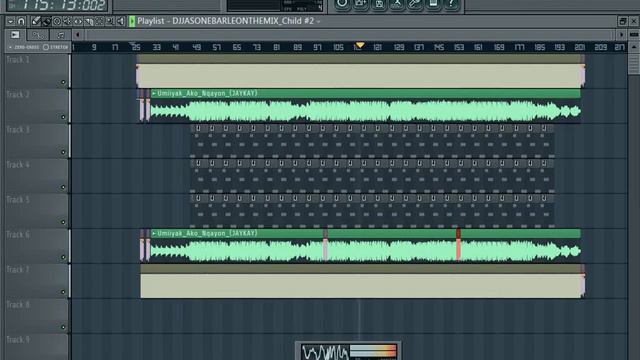Screen dimensions: 640x360
Task: Select the Track 2 Umiiyak_Ako_Ngayon waveform clip
Action: point(365,106)
